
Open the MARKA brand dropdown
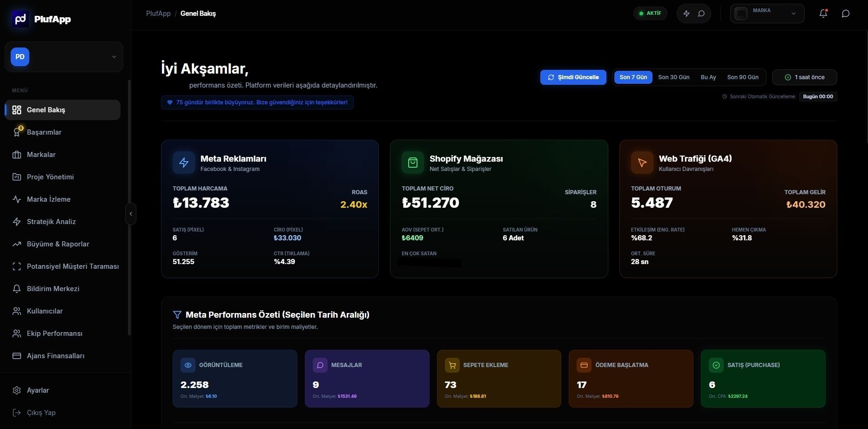[x=767, y=14]
